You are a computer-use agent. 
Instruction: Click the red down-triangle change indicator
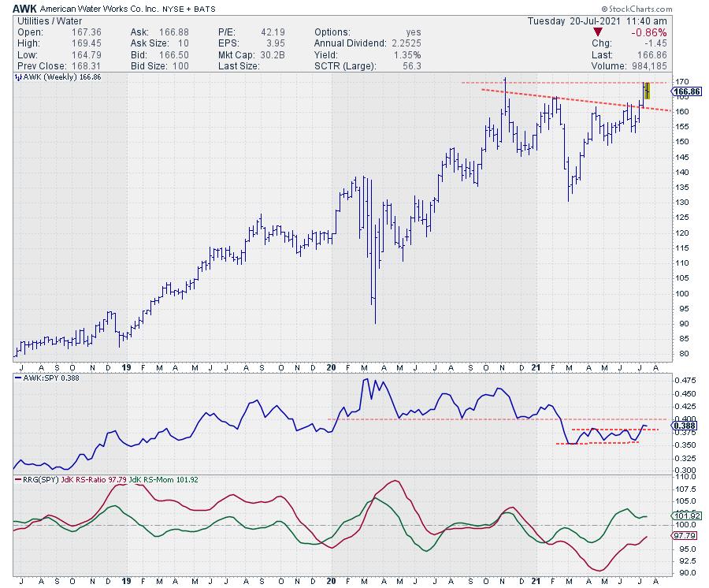tap(599, 32)
